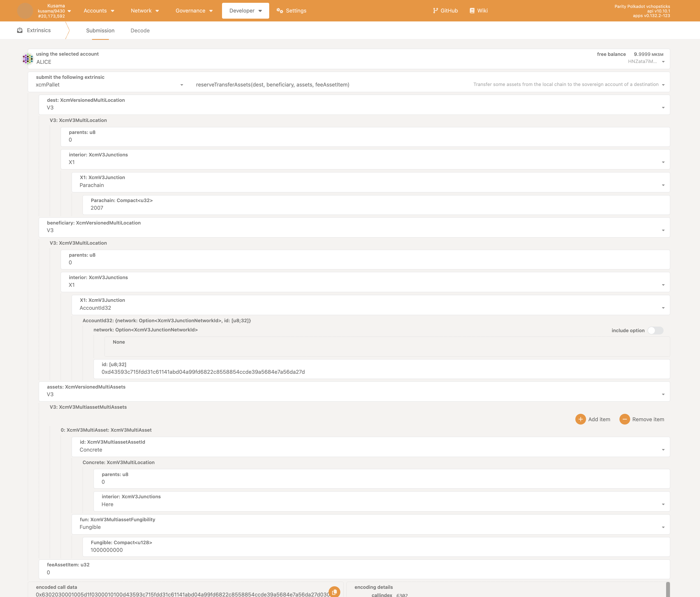Toggle the include option switch for network
Viewport: 700px width, 597px height.
pyautogui.click(x=655, y=330)
